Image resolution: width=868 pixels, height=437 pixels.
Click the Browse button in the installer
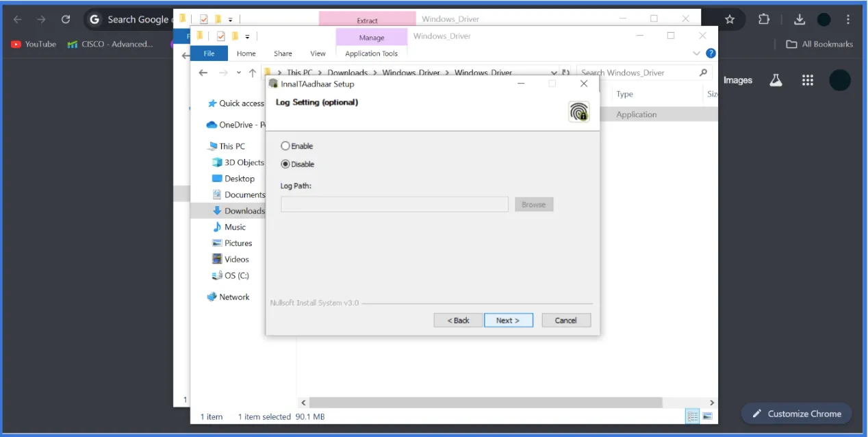(x=534, y=204)
